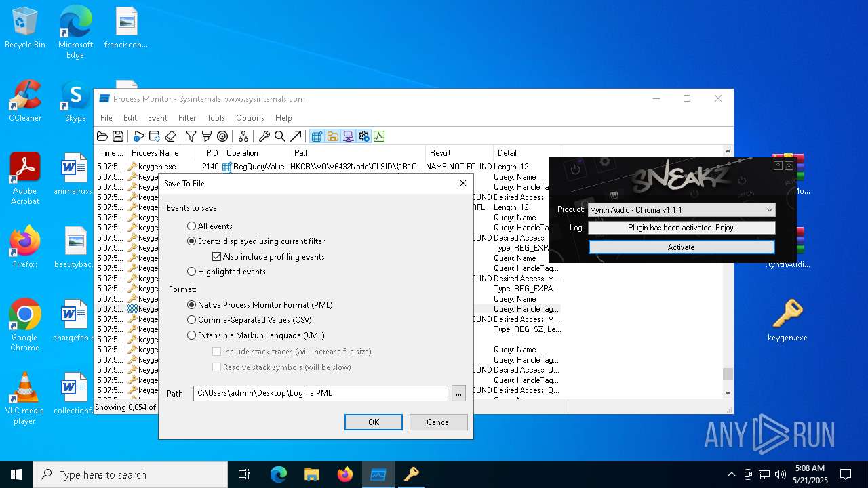The height and width of the screenshot is (488, 868).
Task: Click the Include process target icon
Action: (x=222, y=136)
